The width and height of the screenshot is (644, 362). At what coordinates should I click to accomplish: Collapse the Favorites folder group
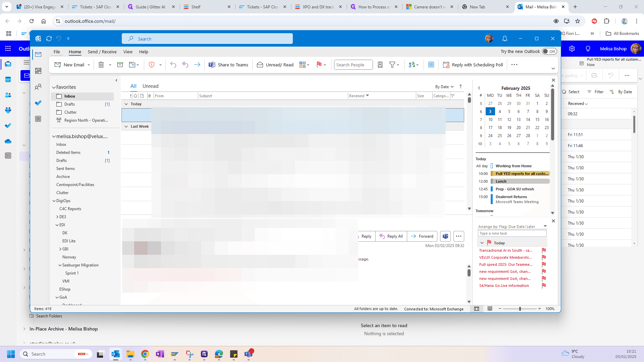coord(54,87)
